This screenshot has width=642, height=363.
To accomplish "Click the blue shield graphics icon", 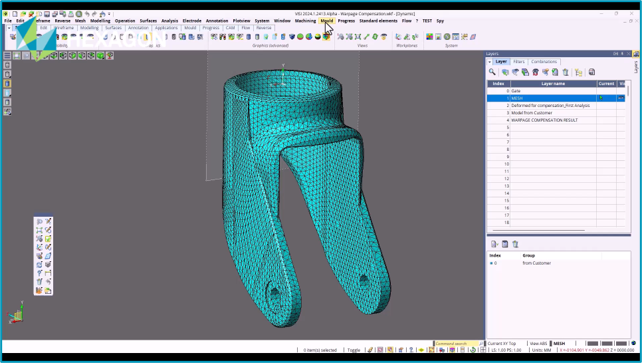I will [292, 37].
